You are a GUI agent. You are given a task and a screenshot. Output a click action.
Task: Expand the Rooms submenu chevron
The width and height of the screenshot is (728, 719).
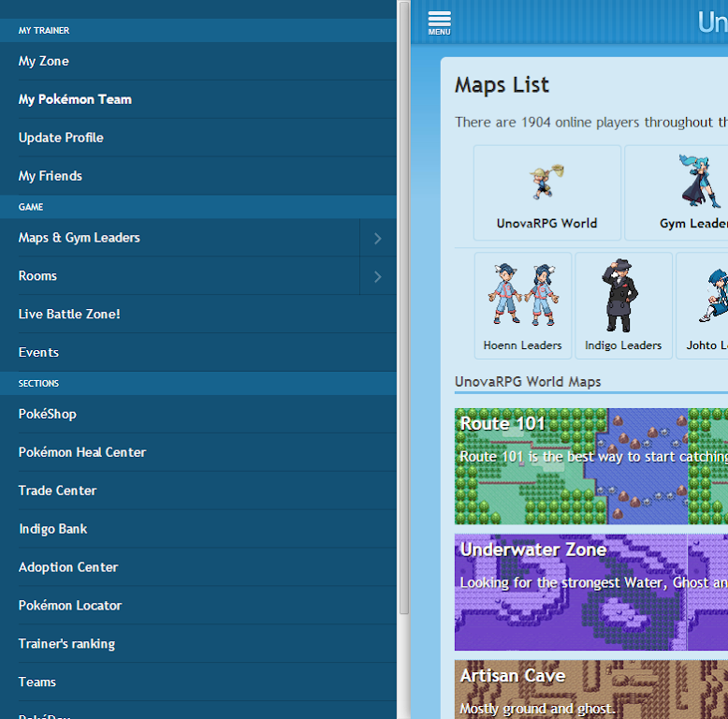click(377, 276)
